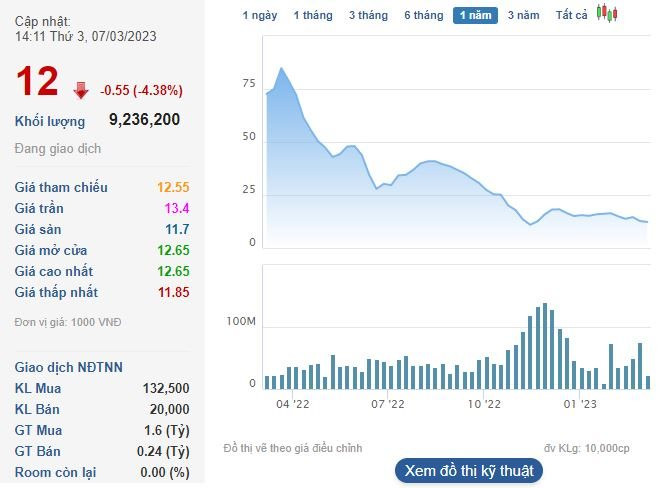
Task: Click the price peak on area chart
Action: [282, 69]
